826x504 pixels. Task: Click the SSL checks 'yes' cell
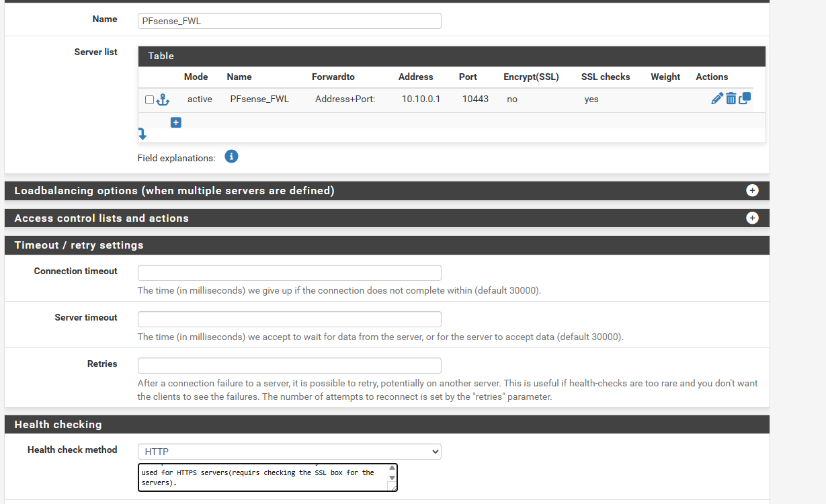[591, 99]
